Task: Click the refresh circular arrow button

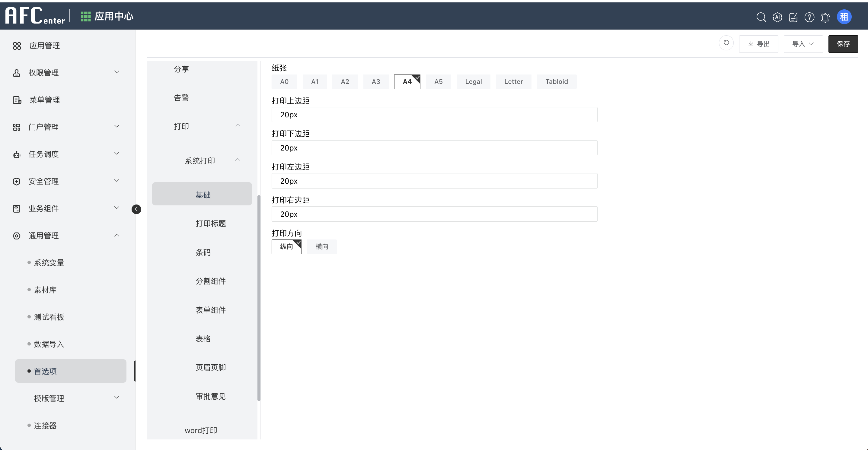Action: 726,43
